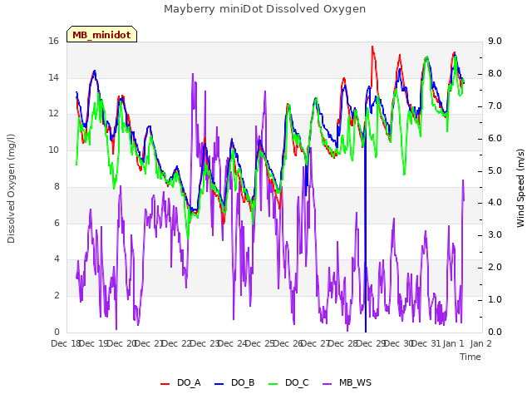Click the 8 value on the left axis
Image resolution: width=532 pixels, height=399 pixels.
pos(57,186)
